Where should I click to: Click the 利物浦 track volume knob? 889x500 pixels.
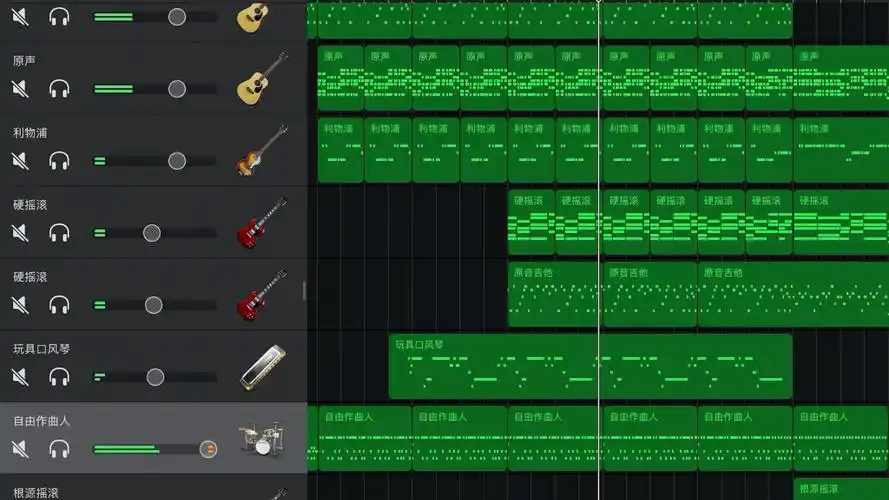coord(177,161)
